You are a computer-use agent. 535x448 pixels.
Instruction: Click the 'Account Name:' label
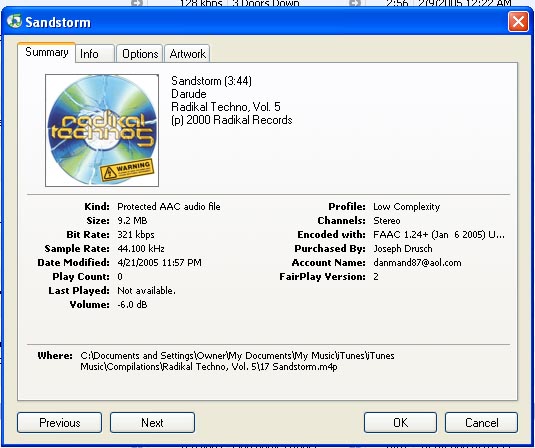point(328,262)
